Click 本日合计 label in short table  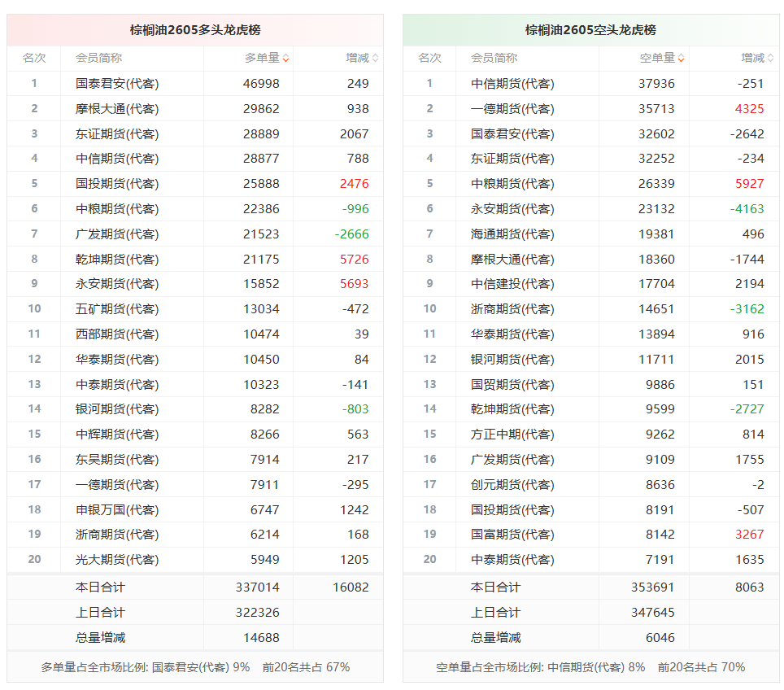495,587
